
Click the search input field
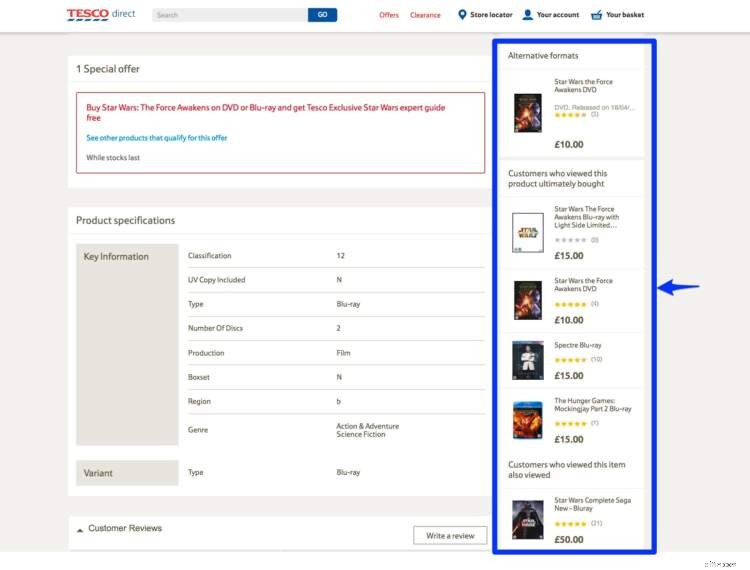pyautogui.click(x=230, y=15)
